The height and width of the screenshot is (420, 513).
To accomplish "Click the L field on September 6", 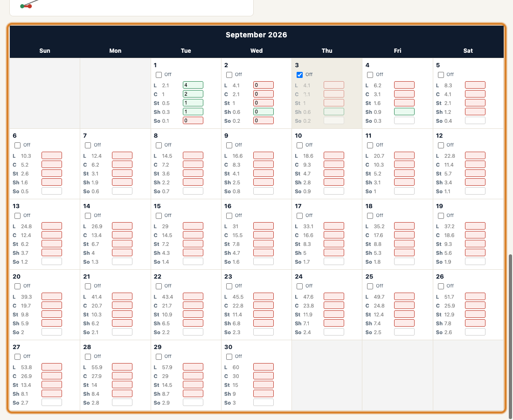I will (x=52, y=155).
